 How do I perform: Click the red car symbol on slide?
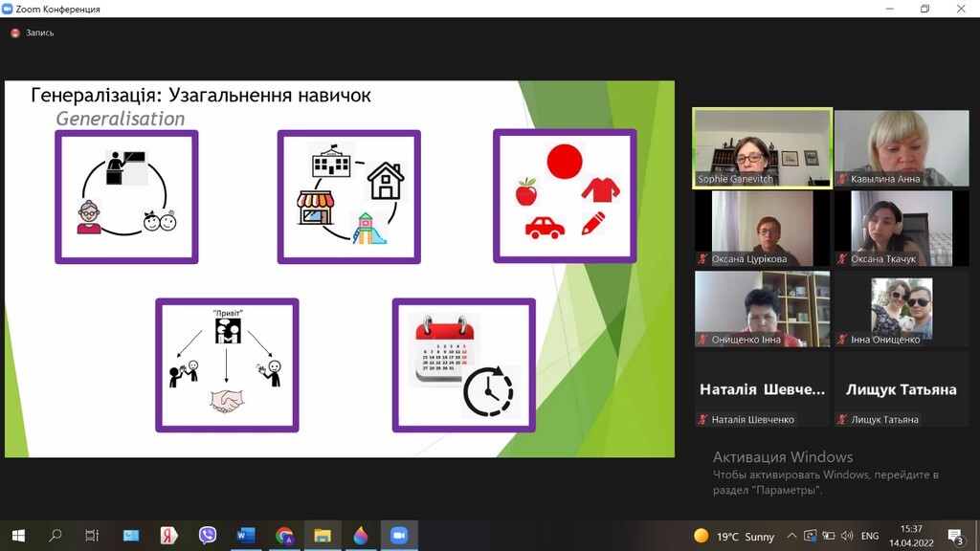(x=545, y=228)
